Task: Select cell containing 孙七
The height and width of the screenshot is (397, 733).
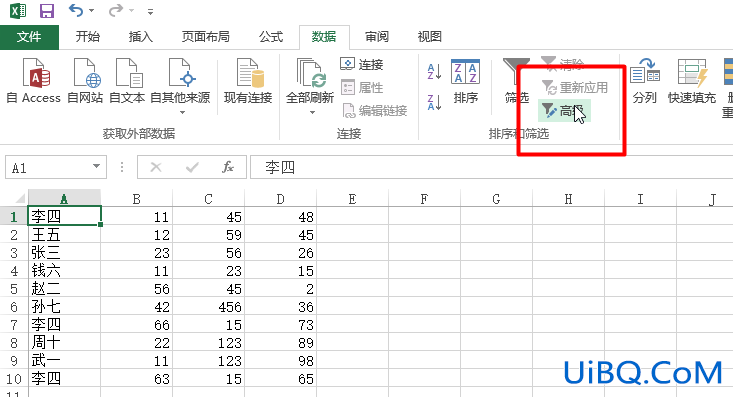Action: click(x=65, y=307)
